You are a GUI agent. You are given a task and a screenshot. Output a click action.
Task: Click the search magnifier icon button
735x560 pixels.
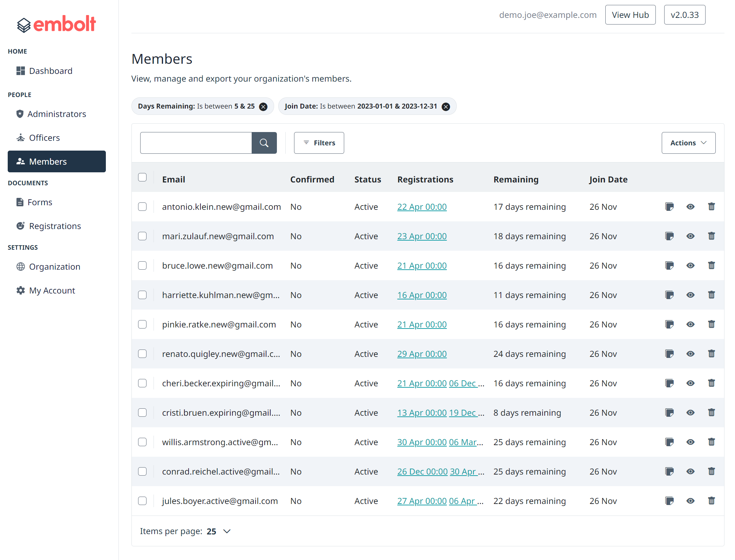264,143
